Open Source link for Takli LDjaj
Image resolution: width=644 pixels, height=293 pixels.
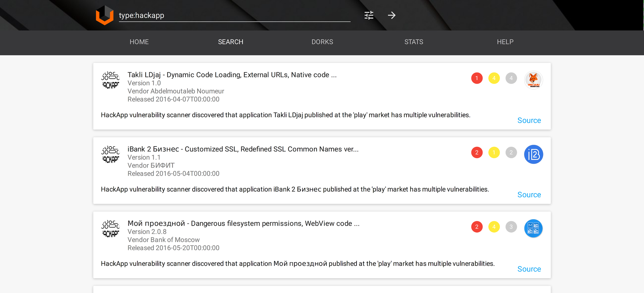[529, 120]
